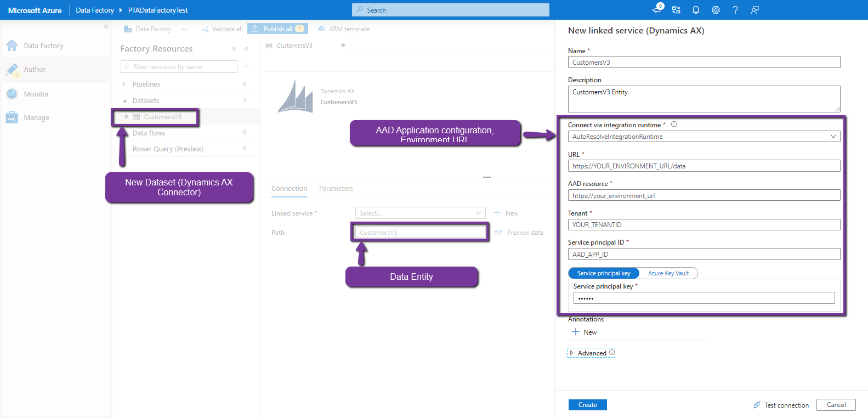Click the Dynamics AX connector logo
Screen dimensions: 868x418
pyautogui.click(x=296, y=97)
